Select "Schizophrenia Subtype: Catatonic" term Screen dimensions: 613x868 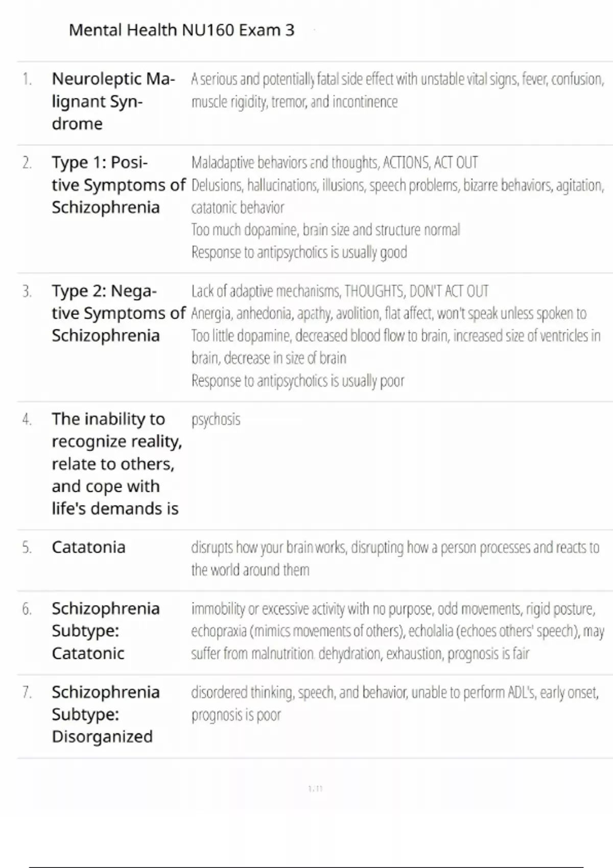point(105,631)
